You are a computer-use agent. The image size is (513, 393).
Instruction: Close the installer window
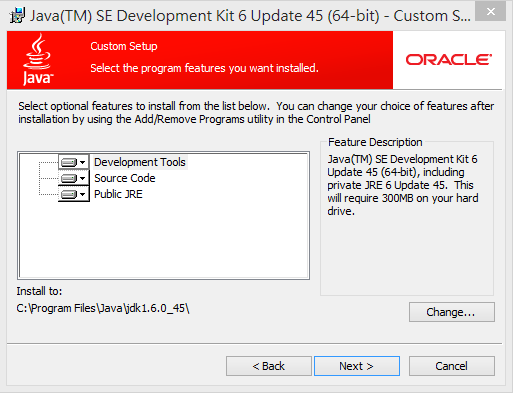(x=490, y=12)
